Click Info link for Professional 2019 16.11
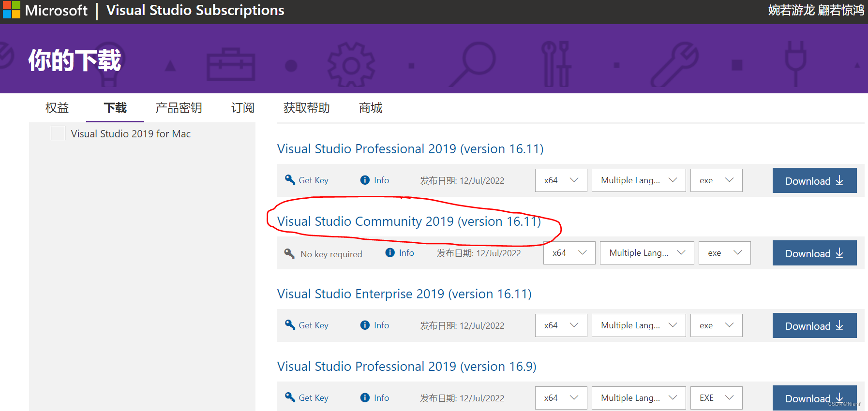Screen dimensions: 868x411 pyautogui.click(x=381, y=180)
